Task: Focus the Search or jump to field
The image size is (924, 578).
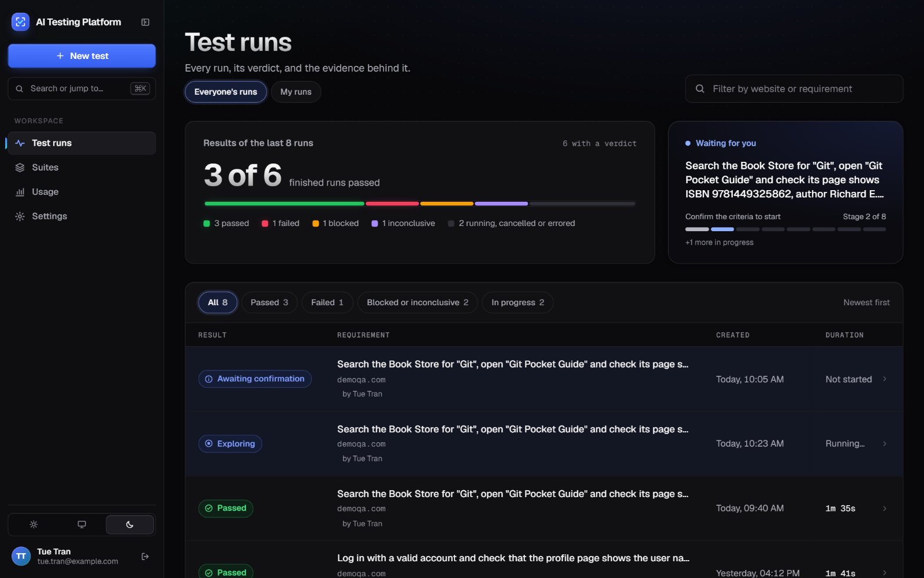Action: pyautogui.click(x=81, y=89)
